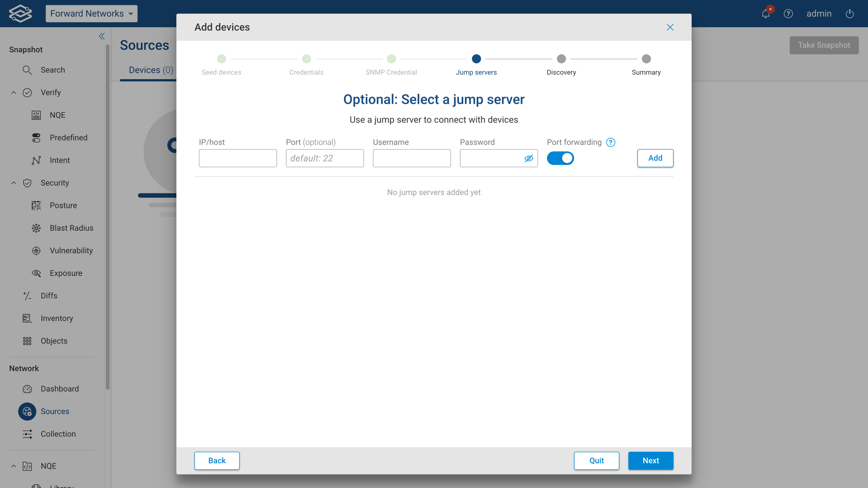The image size is (868, 488).
Task: Open the notification bell
Action: [765, 14]
